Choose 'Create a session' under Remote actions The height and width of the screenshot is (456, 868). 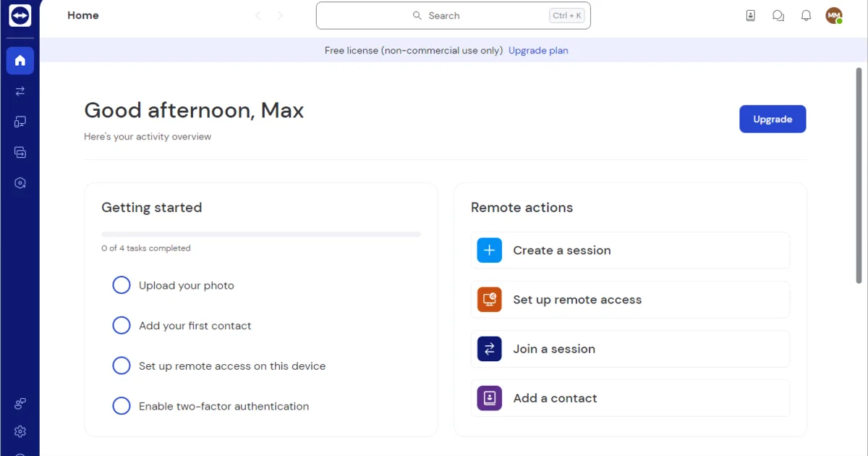[x=630, y=250]
